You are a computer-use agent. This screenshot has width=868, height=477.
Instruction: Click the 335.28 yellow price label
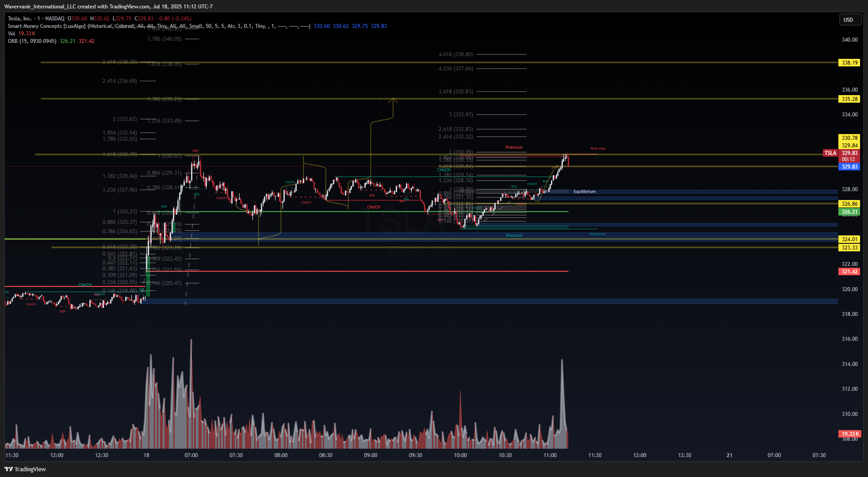pyautogui.click(x=849, y=99)
